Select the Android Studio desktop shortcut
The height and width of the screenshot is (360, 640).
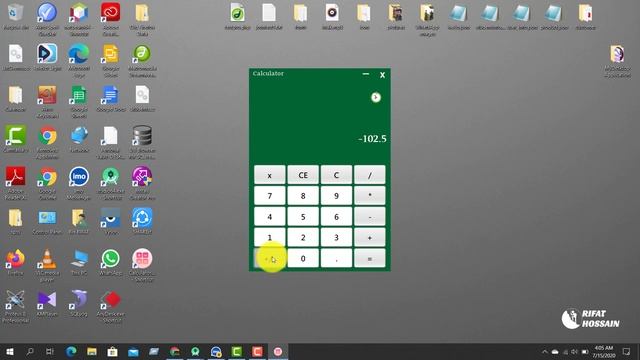pyautogui.click(x=111, y=182)
